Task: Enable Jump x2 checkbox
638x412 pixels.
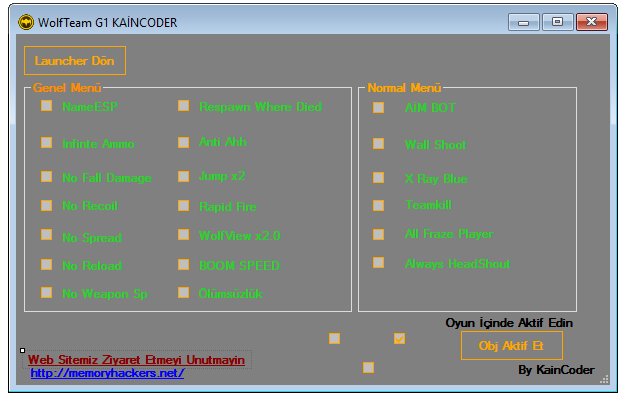Action: tap(184, 177)
